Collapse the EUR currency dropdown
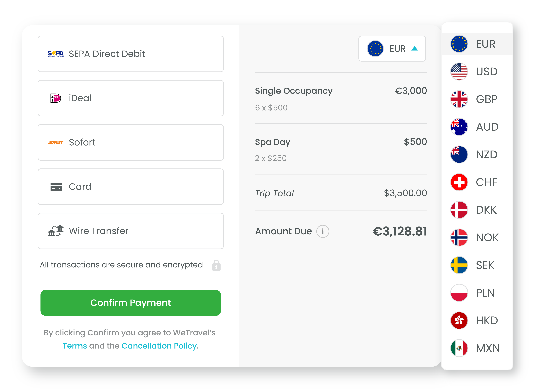The height and width of the screenshot is (392, 535). coord(414,49)
